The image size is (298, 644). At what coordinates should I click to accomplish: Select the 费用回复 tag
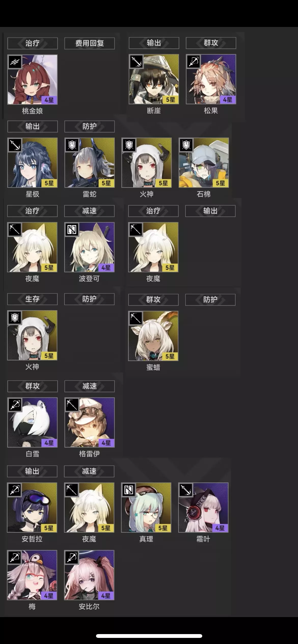[x=89, y=43]
